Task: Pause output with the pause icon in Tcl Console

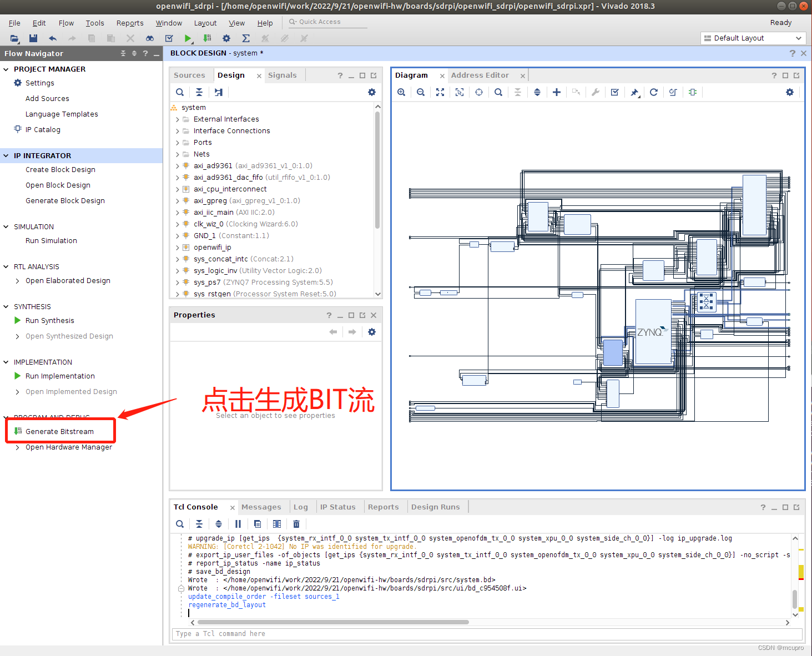Action: [x=238, y=523]
